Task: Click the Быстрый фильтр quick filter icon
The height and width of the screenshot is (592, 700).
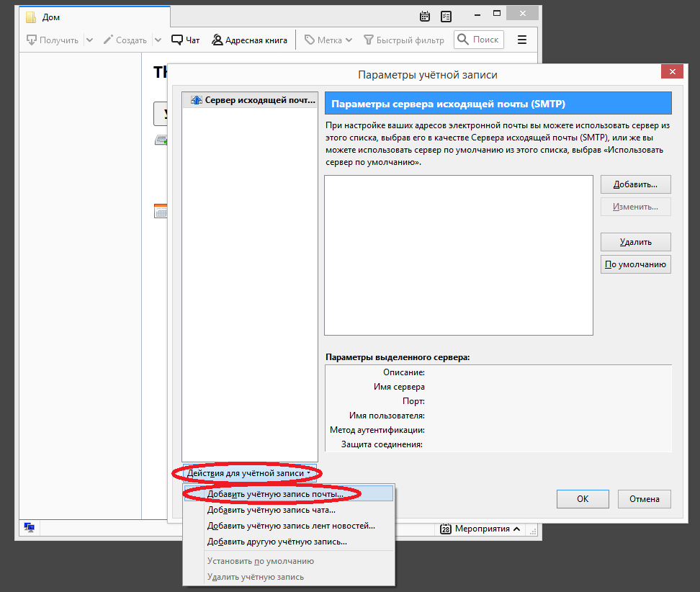Action: coord(369,40)
